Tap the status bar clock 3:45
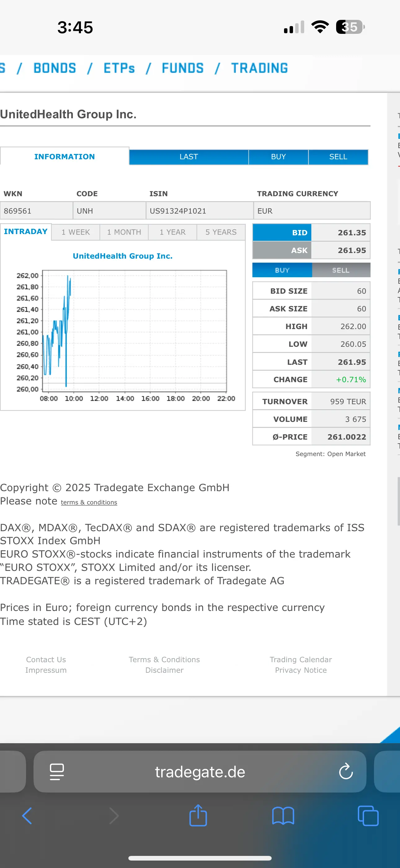This screenshot has width=400, height=868. click(75, 27)
